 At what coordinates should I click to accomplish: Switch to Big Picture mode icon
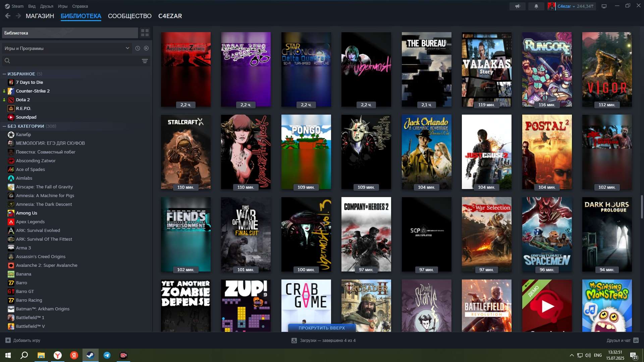(x=604, y=6)
